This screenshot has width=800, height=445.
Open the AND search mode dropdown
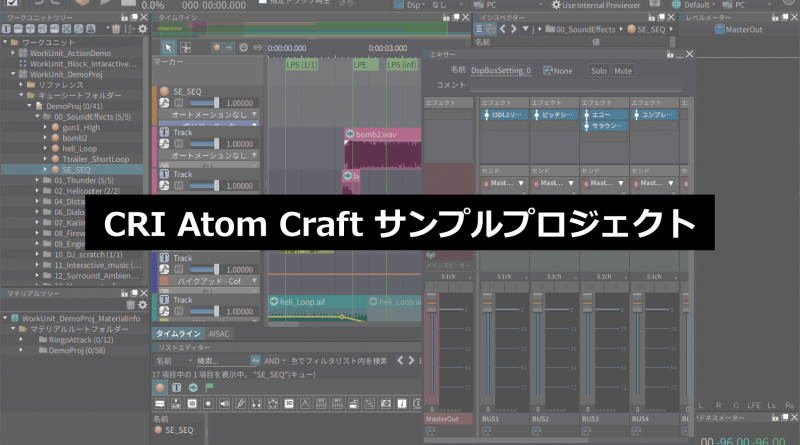(x=274, y=361)
